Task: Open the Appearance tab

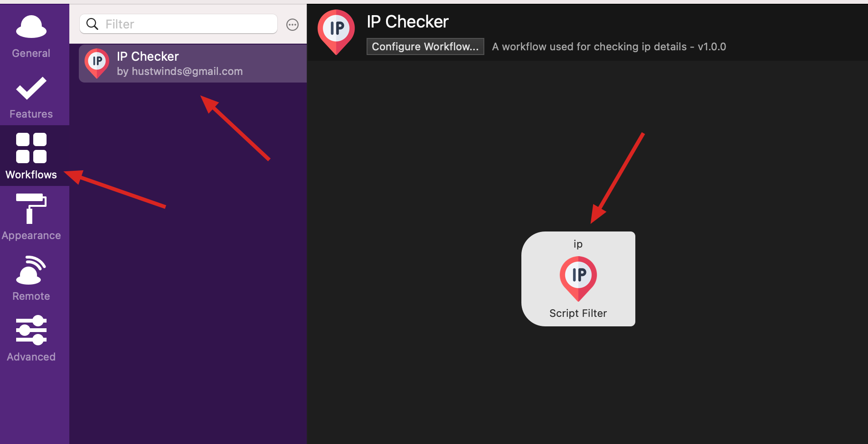Action: point(31,217)
